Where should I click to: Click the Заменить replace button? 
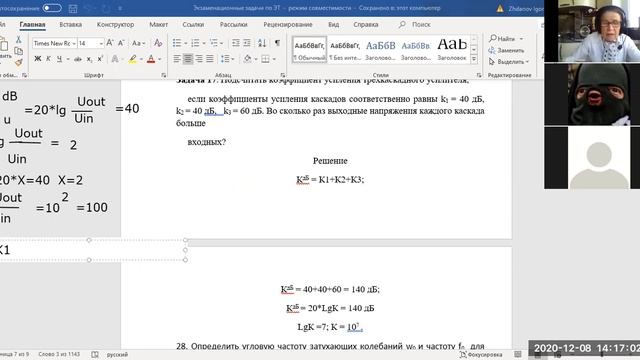(506, 50)
